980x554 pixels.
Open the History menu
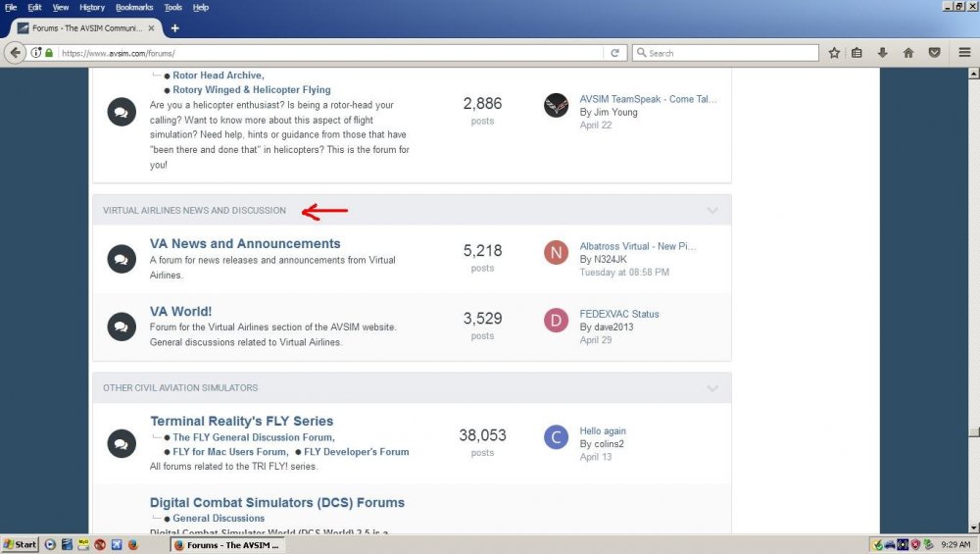(x=92, y=8)
